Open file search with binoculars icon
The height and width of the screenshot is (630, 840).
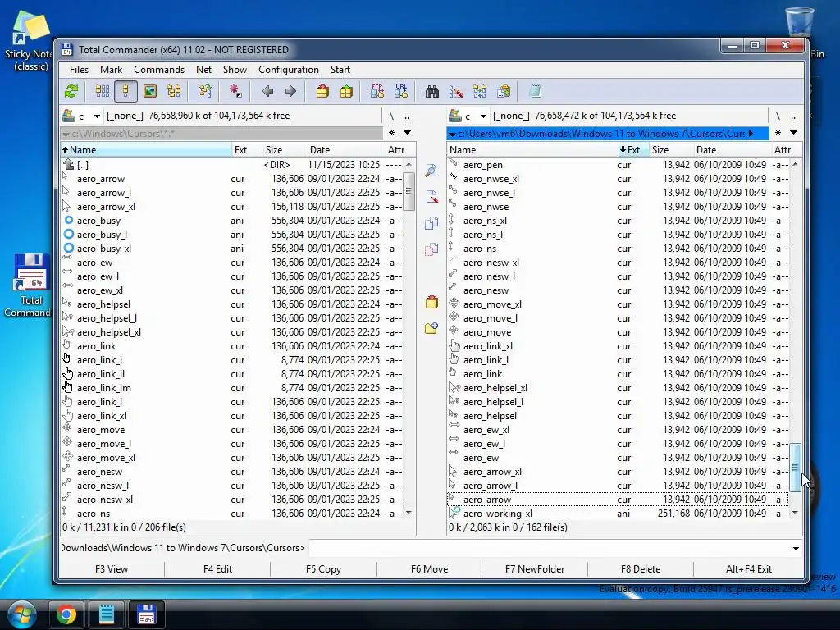(x=431, y=91)
